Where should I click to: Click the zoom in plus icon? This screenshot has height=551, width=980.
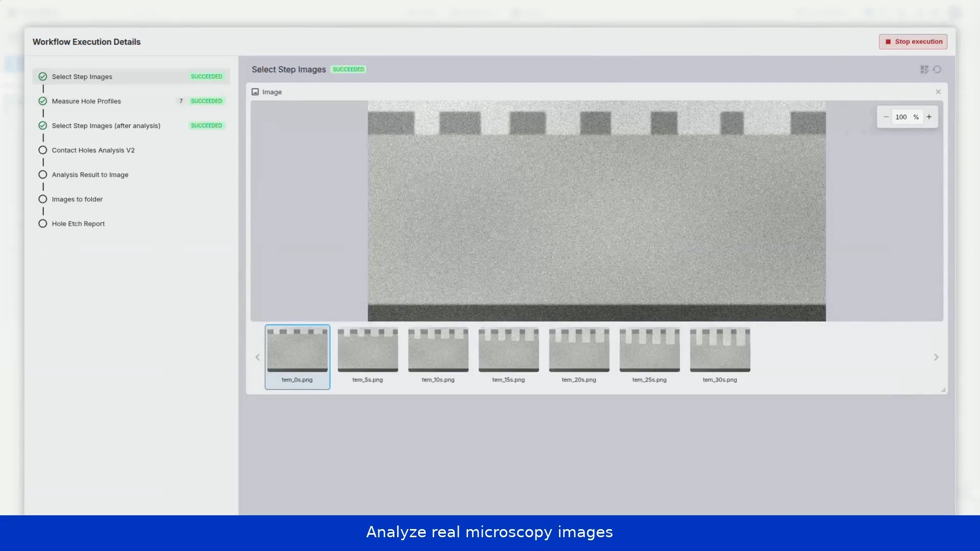[929, 117]
